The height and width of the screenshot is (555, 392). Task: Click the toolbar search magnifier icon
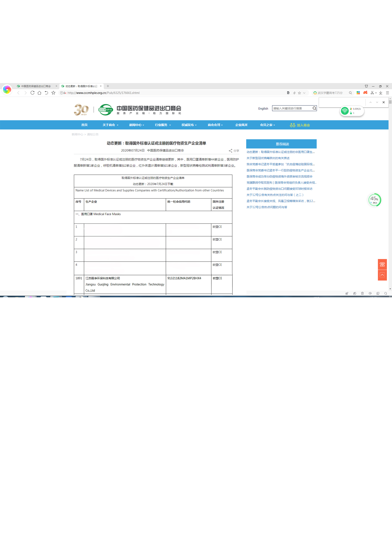(x=350, y=93)
